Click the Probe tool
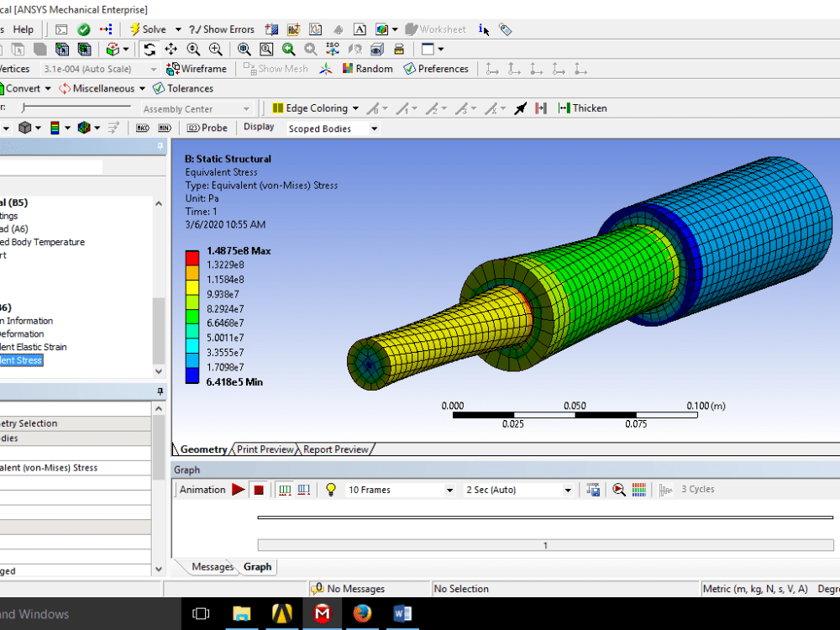 pos(207,127)
